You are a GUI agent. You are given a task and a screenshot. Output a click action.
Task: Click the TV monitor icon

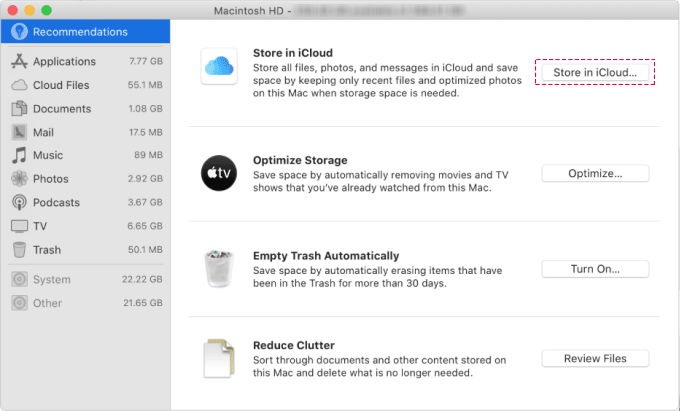(19, 226)
